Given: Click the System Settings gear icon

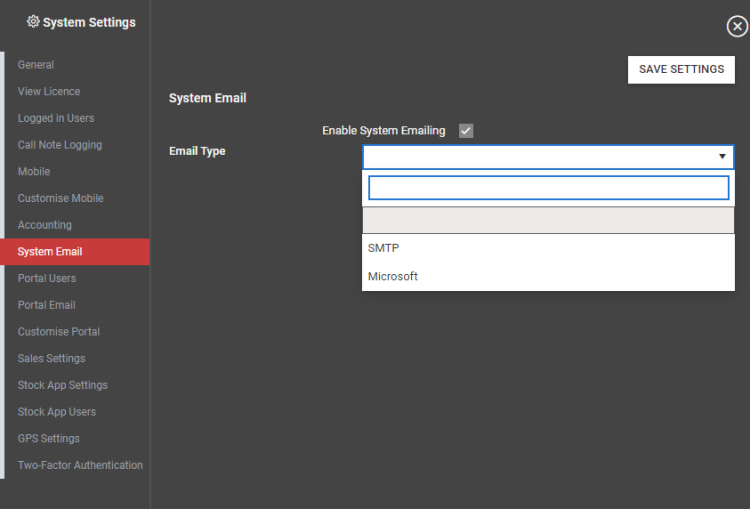Looking at the screenshot, I should click(33, 22).
